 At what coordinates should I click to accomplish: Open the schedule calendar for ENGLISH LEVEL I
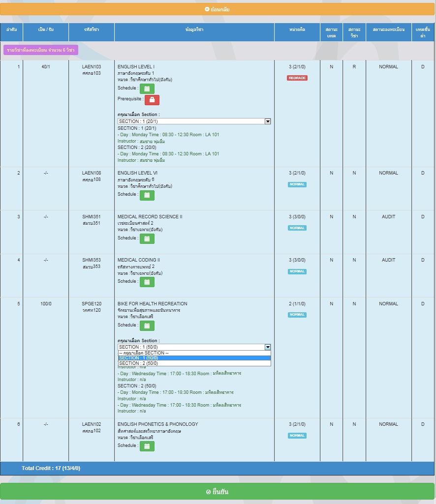point(147,89)
